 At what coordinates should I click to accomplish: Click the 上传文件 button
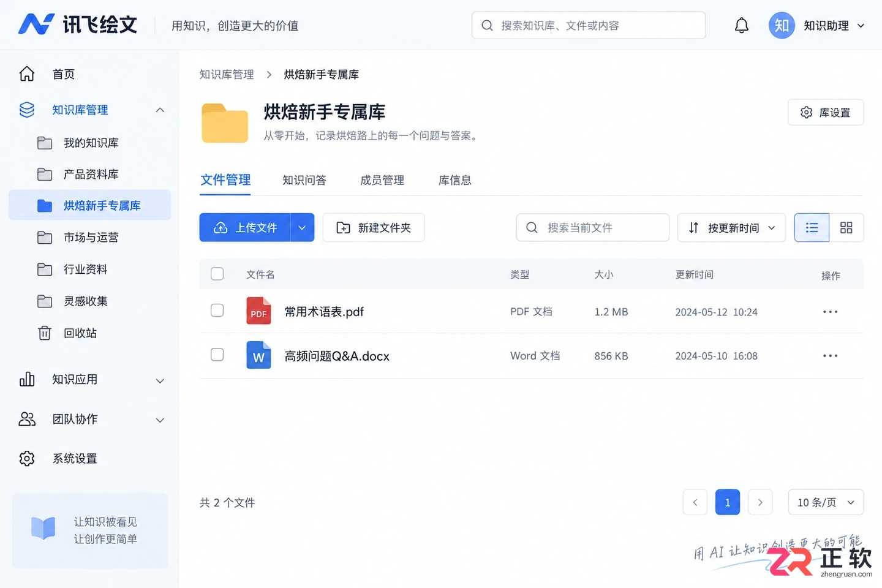pyautogui.click(x=245, y=227)
